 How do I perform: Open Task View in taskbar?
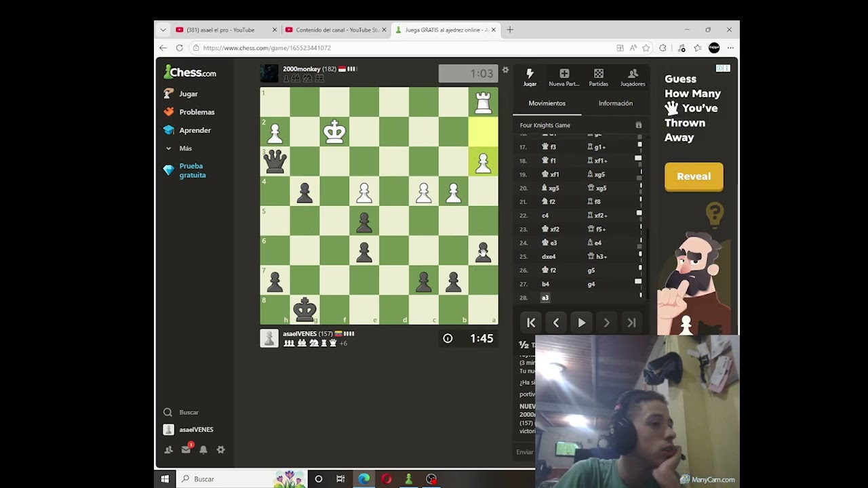click(x=340, y=479)
